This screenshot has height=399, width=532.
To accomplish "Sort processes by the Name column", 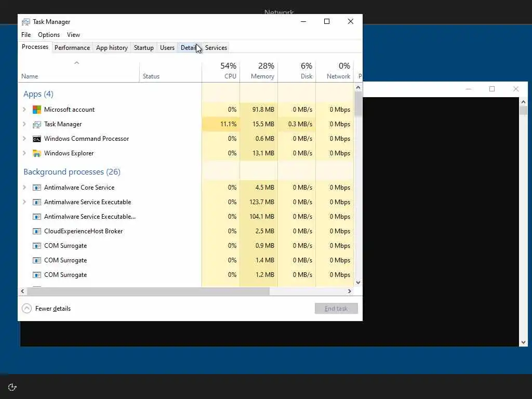I will (79, 71).
